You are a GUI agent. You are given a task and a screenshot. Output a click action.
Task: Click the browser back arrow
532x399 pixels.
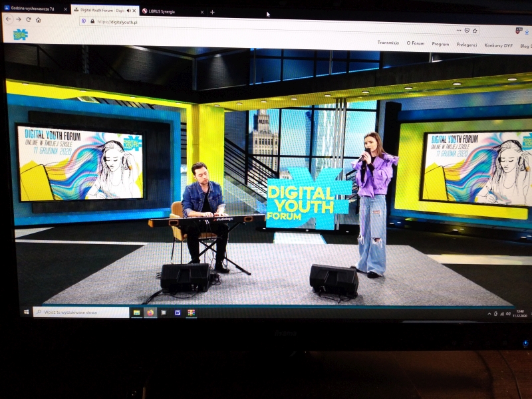(8, 20)
